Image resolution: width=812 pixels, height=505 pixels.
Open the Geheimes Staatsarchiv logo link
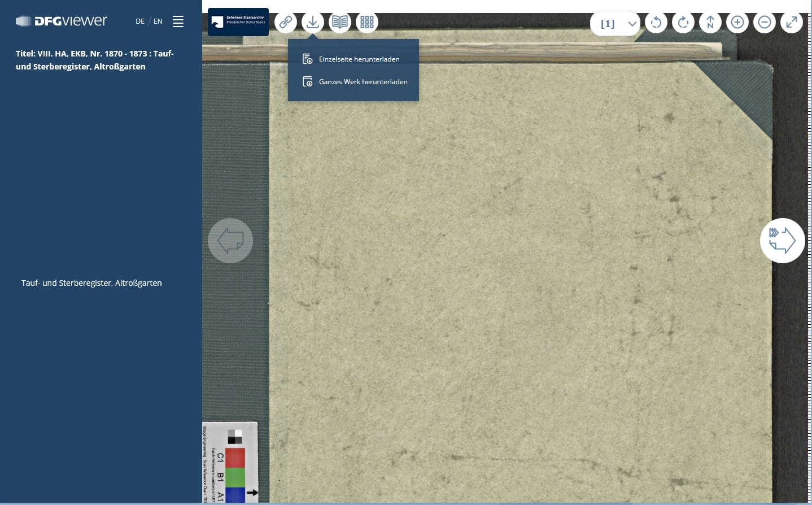(238, 22)
